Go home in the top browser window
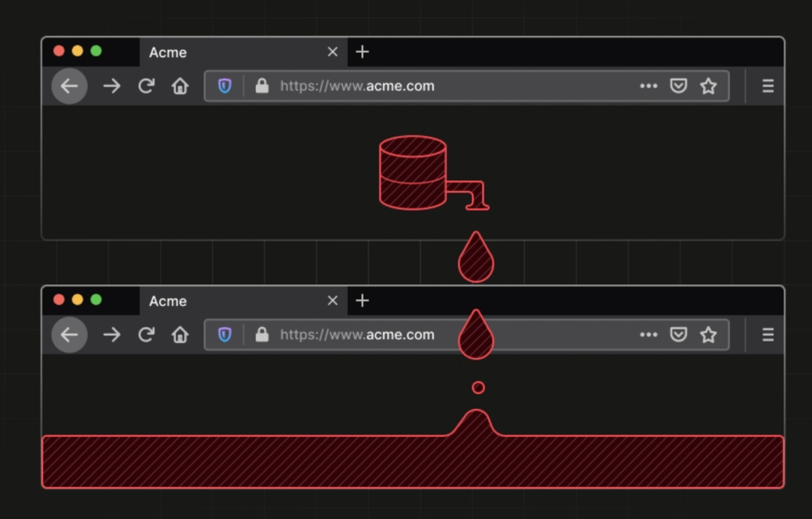This screenshot has height=519, width=812. pyautogui.click(x=180, y=86)
